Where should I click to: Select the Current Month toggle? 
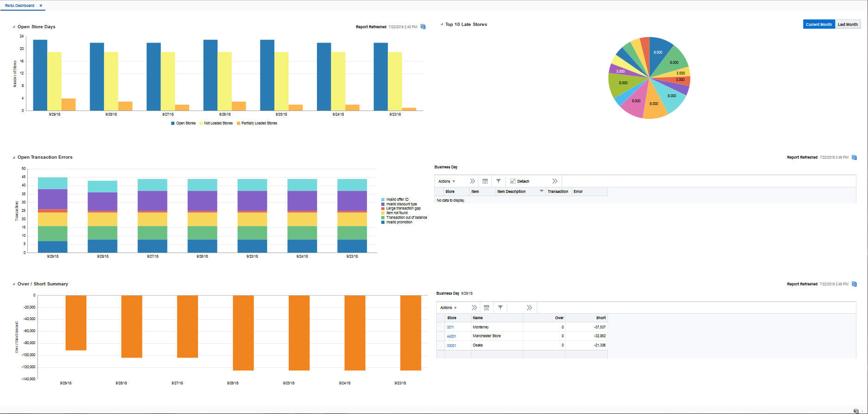click(819, 25)
